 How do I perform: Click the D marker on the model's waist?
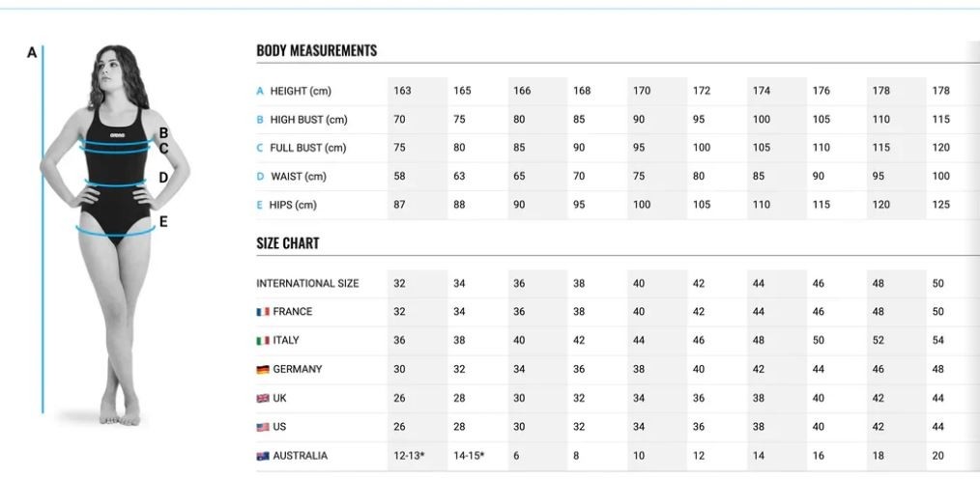163,178
